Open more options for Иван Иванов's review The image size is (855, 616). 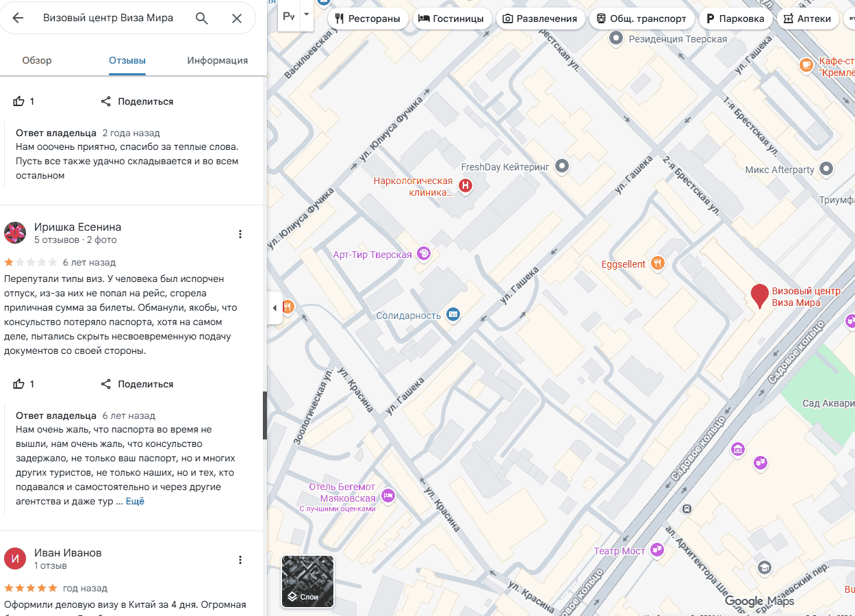tap(240, 560)
